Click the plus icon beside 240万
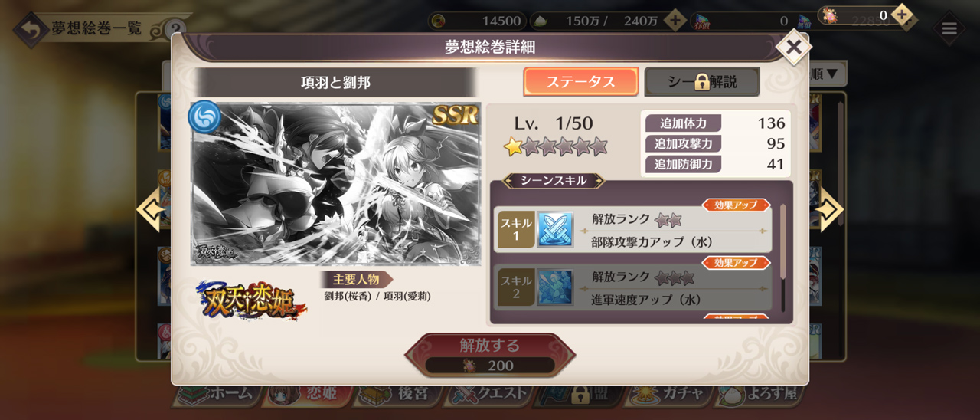 (675, 21)
